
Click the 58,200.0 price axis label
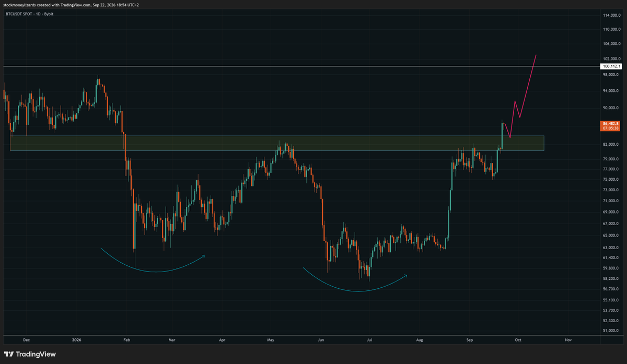pyautogui.click(x=610, y=278)
